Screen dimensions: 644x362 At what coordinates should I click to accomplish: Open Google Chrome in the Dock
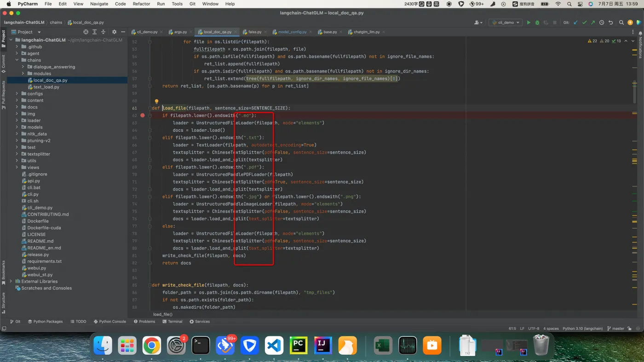click(152, 345)
